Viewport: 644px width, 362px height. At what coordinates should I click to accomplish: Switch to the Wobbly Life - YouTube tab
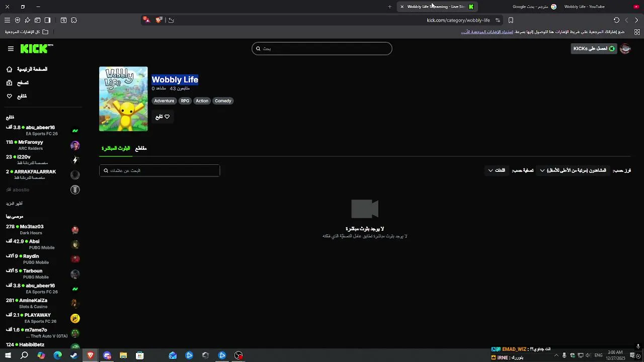(x=584, y=7)
